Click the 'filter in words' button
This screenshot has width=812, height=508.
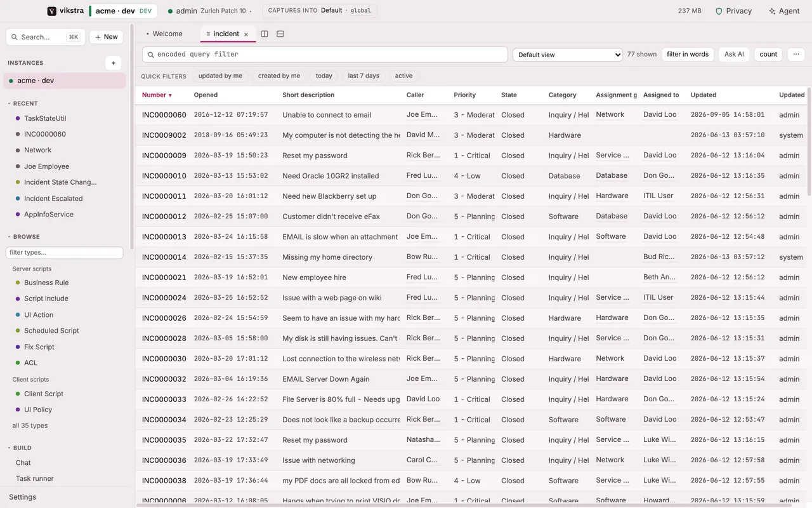tap(688, 55)
